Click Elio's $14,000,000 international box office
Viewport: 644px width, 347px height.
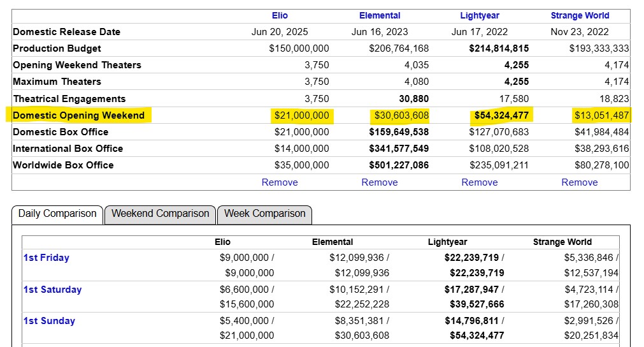point(302,149)
